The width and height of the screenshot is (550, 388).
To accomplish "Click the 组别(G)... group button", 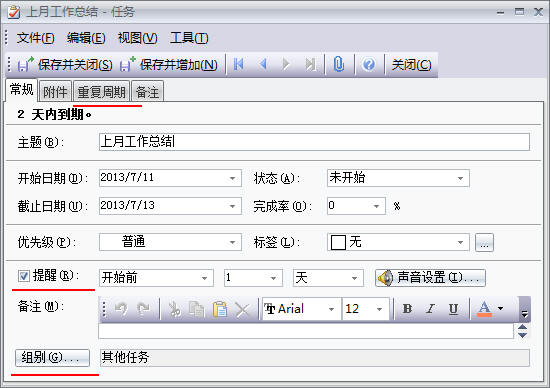I will 52,357.
